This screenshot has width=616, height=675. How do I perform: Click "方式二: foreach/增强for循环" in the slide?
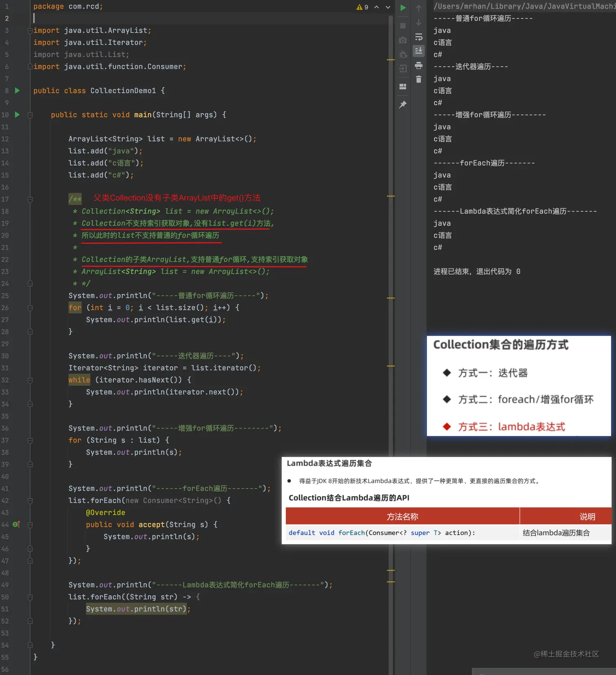(x=526, y=399)
